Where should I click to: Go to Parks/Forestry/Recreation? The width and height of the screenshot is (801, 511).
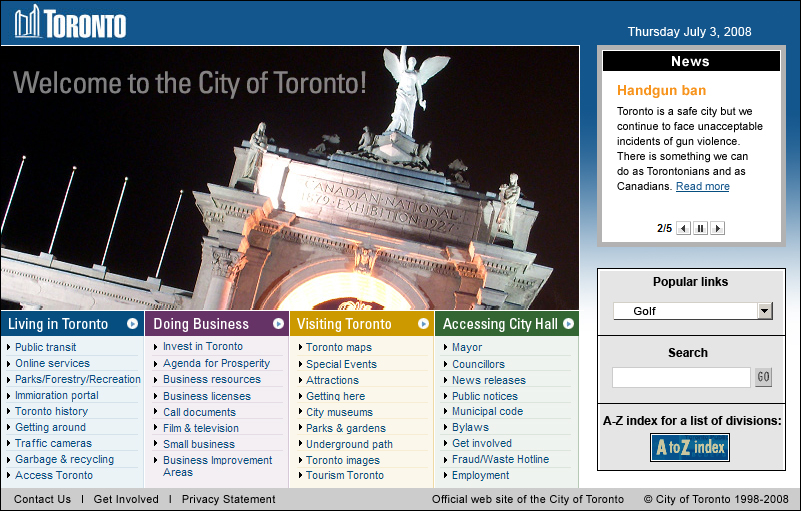click(78, 379)
